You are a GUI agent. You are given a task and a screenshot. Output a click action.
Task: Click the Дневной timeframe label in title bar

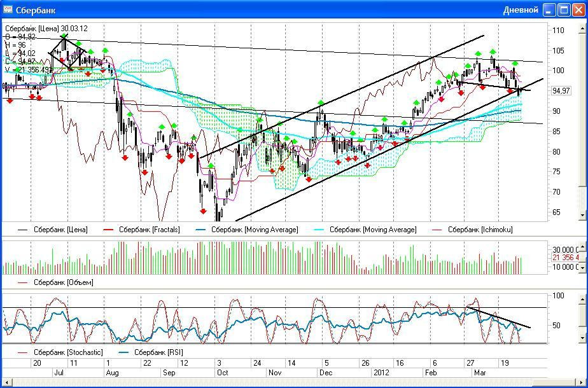[x=521, y=10]
